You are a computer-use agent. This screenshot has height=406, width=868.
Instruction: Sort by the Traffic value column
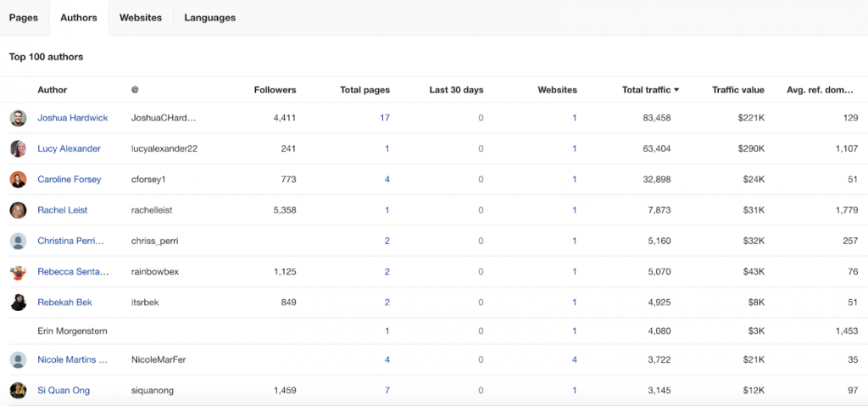click(x=738, y=90)
